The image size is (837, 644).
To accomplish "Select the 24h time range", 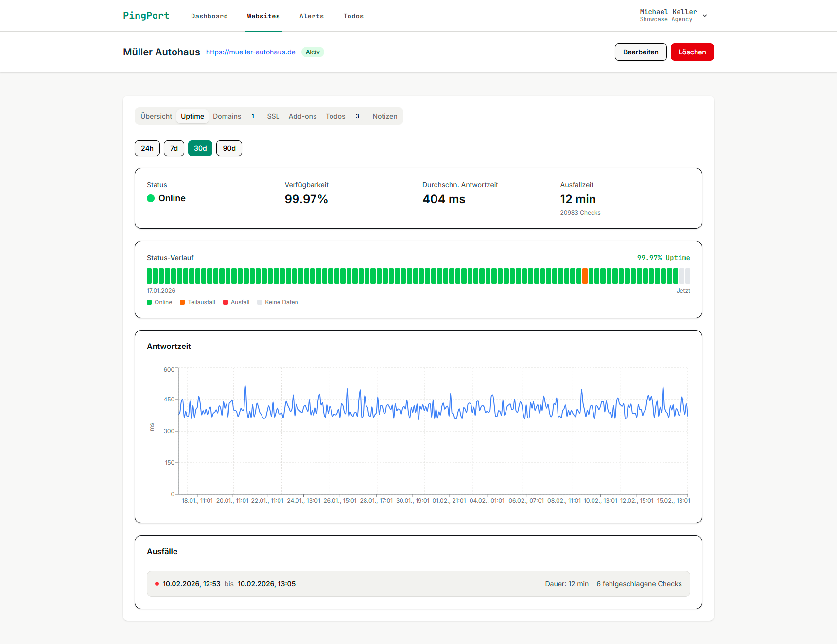I will coord(147,148).
